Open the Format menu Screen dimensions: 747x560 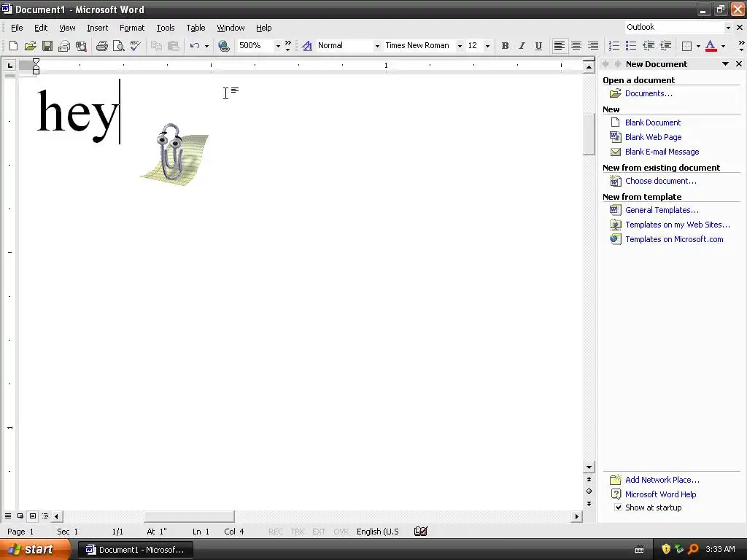tap(132, 28)
